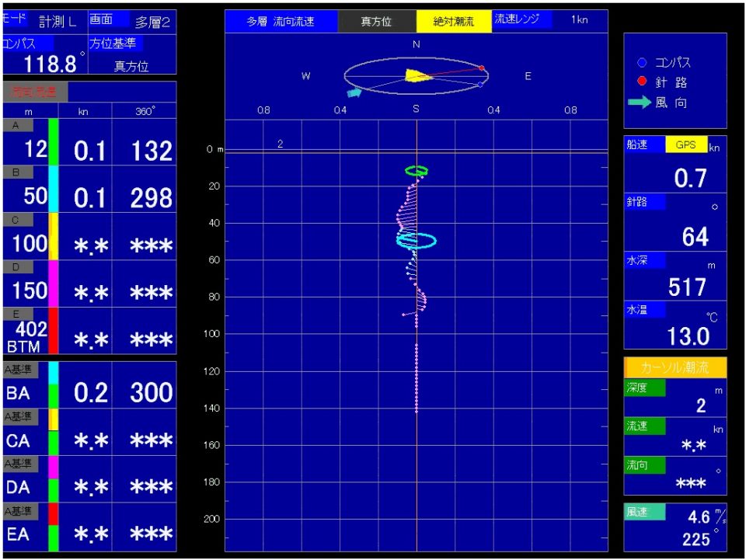The image size is (746, 560).
Task: Click the GPS ship speed source button
Action: pos(685,145)
